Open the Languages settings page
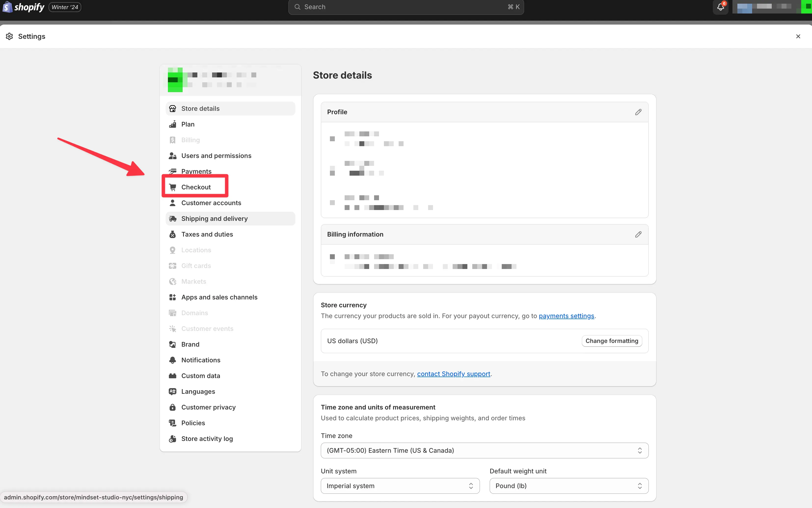This screenshot has width=812, height=508. click(230, 391)
